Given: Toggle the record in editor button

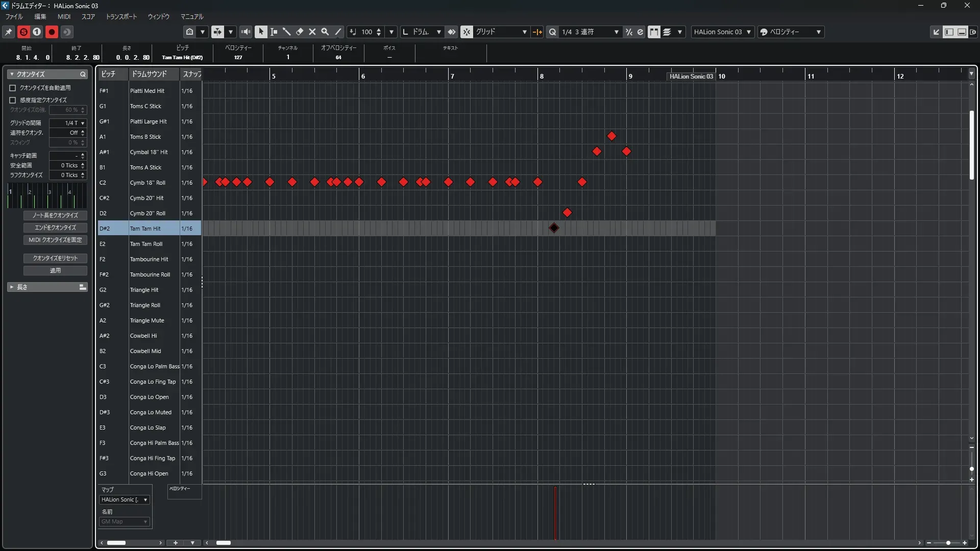Looking at the screenshot, I should pyautogui.click(x=52, y=32).
